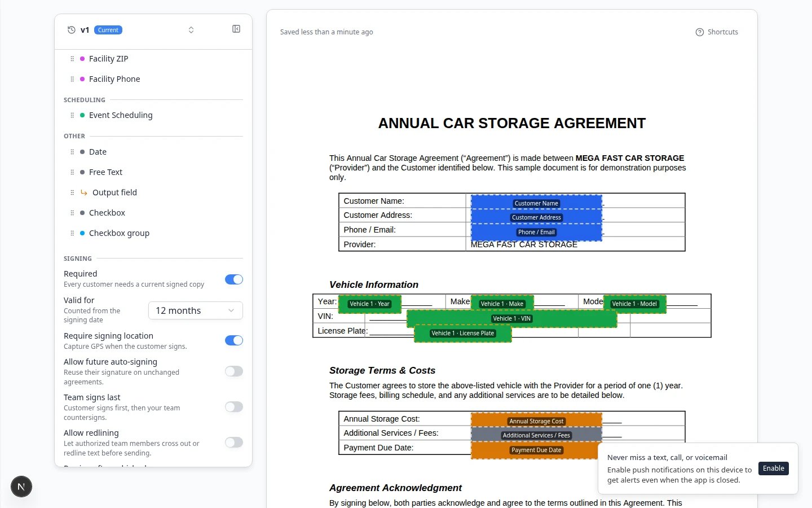This screenshot has width=812, height=508.
Task: Select the Vehicle 1 · License Plate field
Action: coord(462,333)
